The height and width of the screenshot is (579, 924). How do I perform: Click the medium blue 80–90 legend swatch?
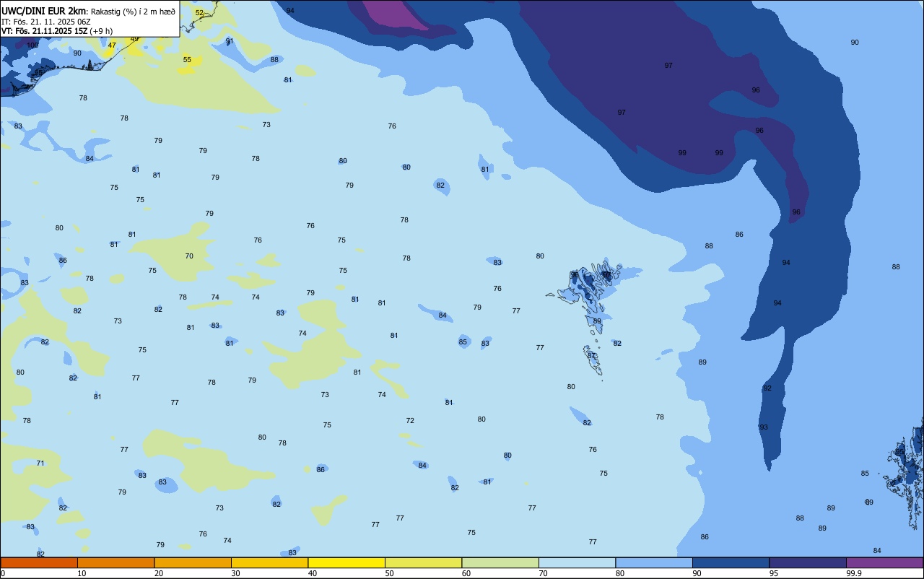(654, 562)
